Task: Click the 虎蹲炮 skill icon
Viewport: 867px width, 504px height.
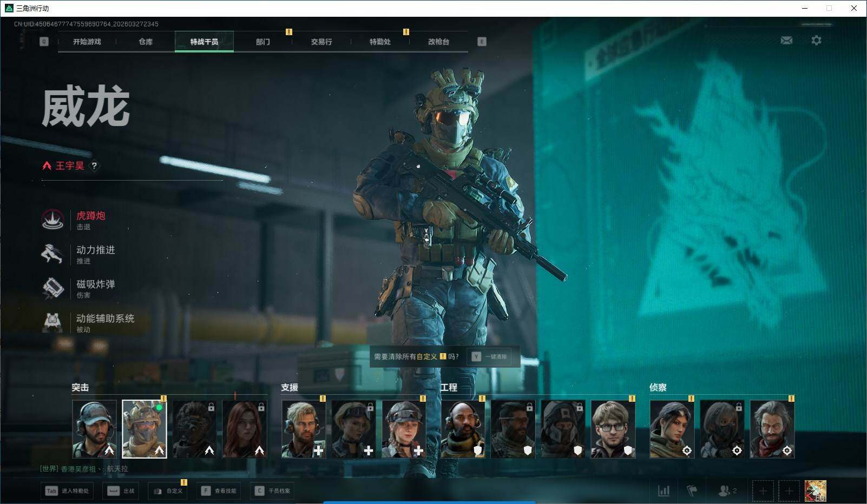Action: tap(53, 220)
